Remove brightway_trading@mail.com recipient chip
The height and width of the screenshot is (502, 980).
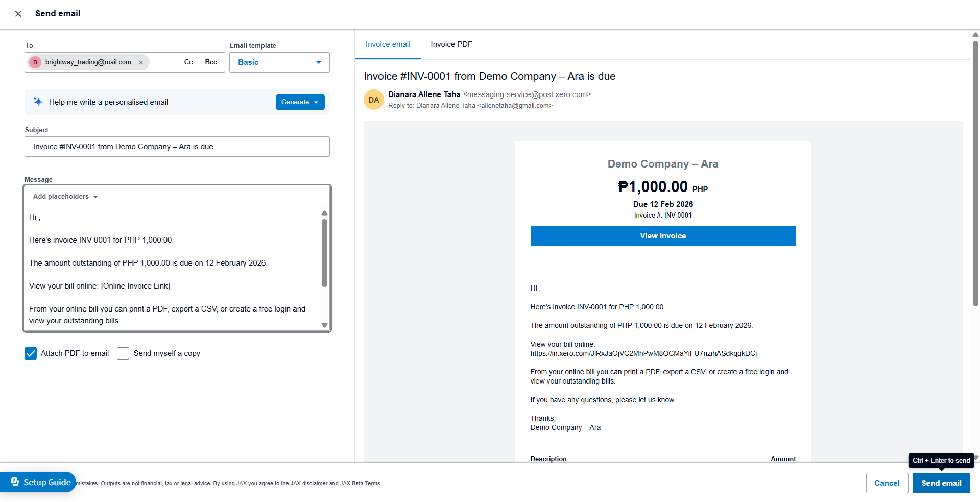pyautogui.click(x=141, y=62)
